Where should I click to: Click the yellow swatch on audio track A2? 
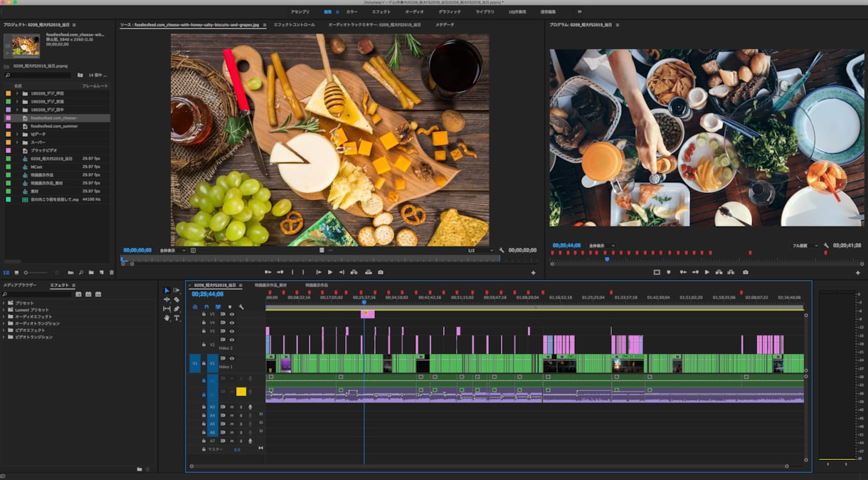click(241, 391)
